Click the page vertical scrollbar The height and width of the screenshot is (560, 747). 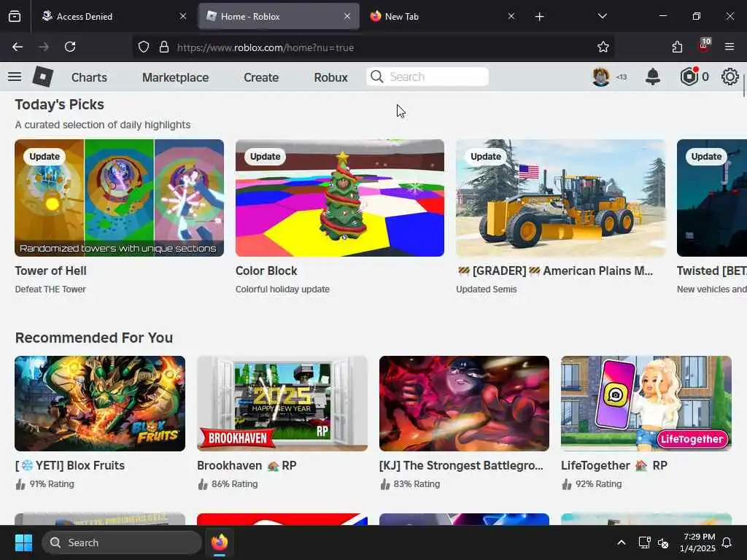point(744,86)
